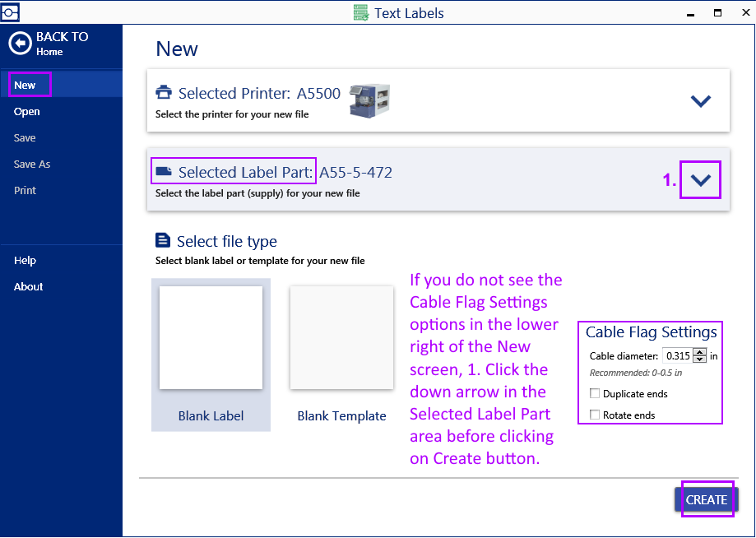This screenshot has width=756, height=538.
Task: Increase cable diameter with up arrow
Action: click(700, 352)
